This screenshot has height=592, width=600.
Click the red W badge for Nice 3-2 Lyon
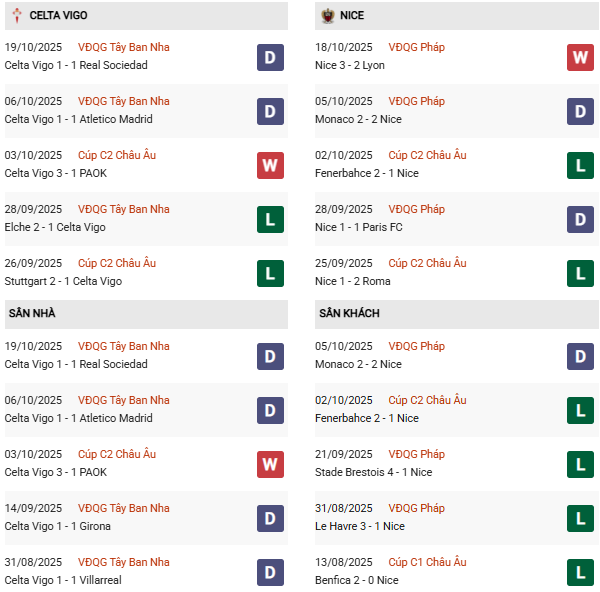tap(580, 57)
